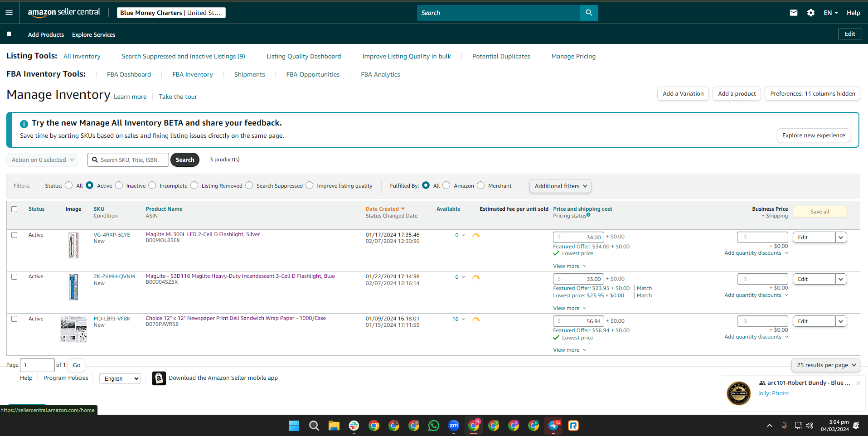This screenshot has width=868, height=436.
Task: Select the Search Suppressed radio button
Action: coord(249,185)
